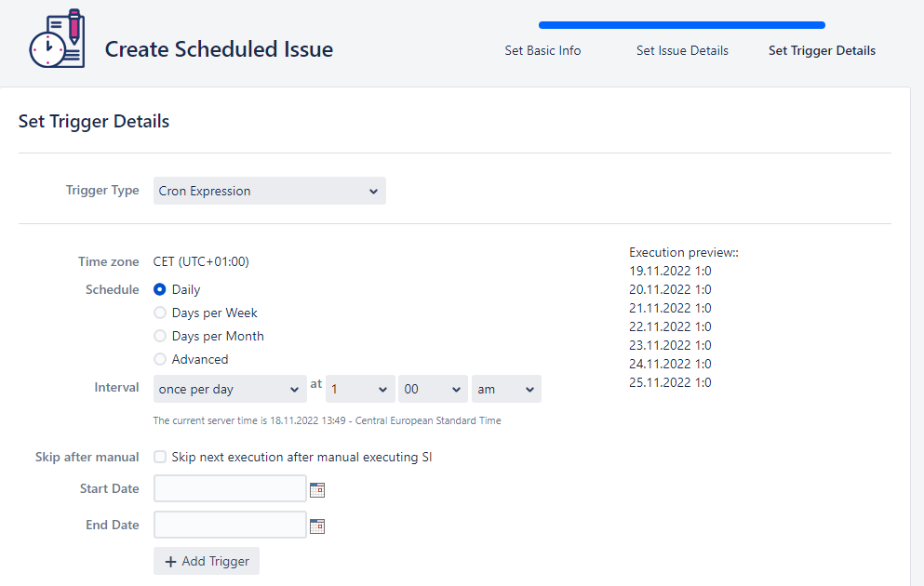Focus the Start Date input field

point(230,489)
